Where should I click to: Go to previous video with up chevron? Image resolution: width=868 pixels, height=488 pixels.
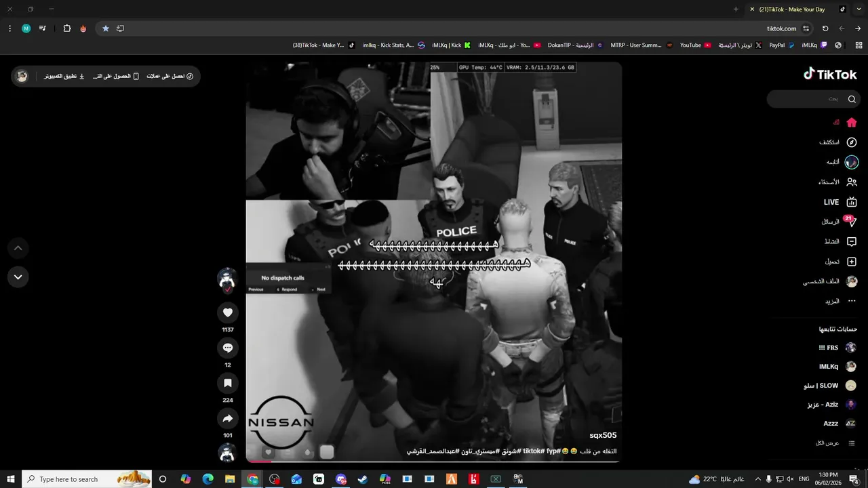coord(18,248)
